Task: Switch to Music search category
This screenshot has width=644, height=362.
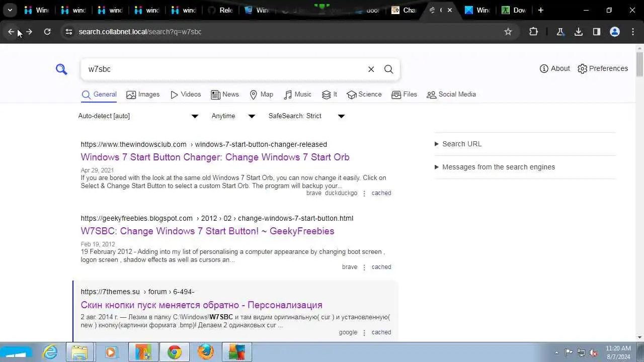Action: pyautogui.click(x=298, y=95)
